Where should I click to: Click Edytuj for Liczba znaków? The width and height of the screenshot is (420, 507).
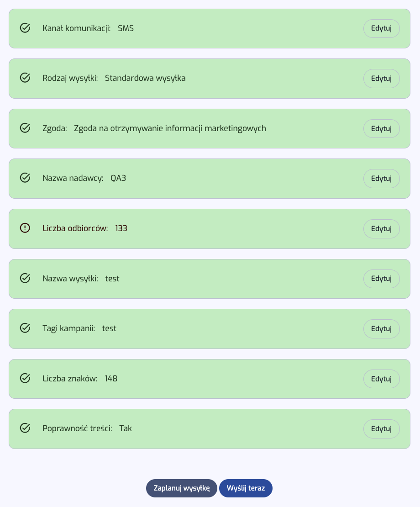click(x=381, y=378)
